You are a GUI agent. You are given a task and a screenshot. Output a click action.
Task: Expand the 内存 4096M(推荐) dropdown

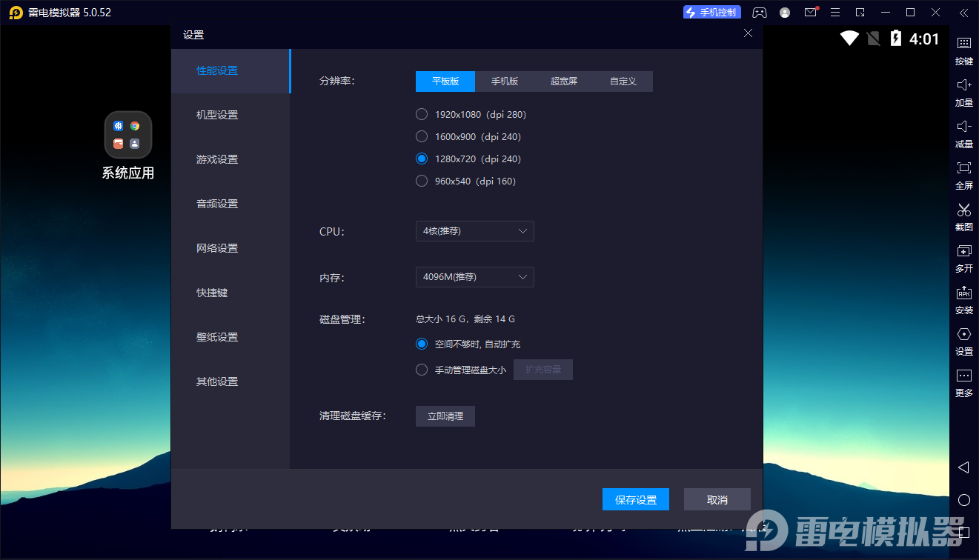click(x=474, y=277)
